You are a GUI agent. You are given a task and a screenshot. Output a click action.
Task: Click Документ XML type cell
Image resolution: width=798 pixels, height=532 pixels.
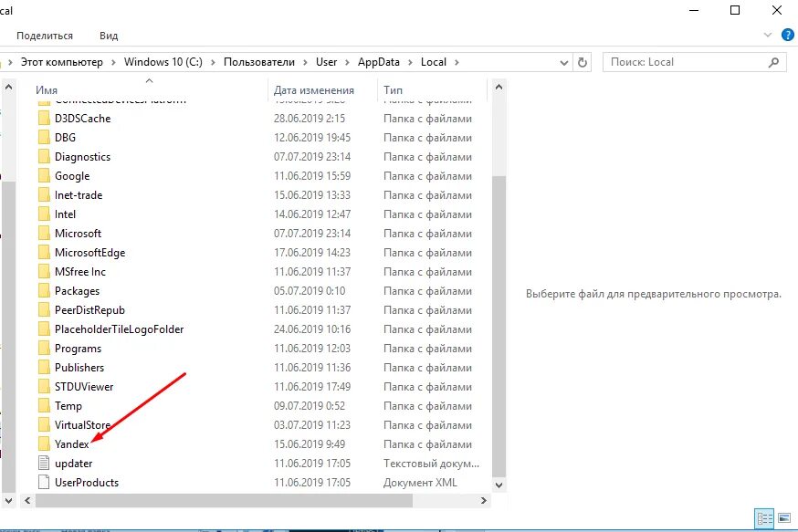420,483
